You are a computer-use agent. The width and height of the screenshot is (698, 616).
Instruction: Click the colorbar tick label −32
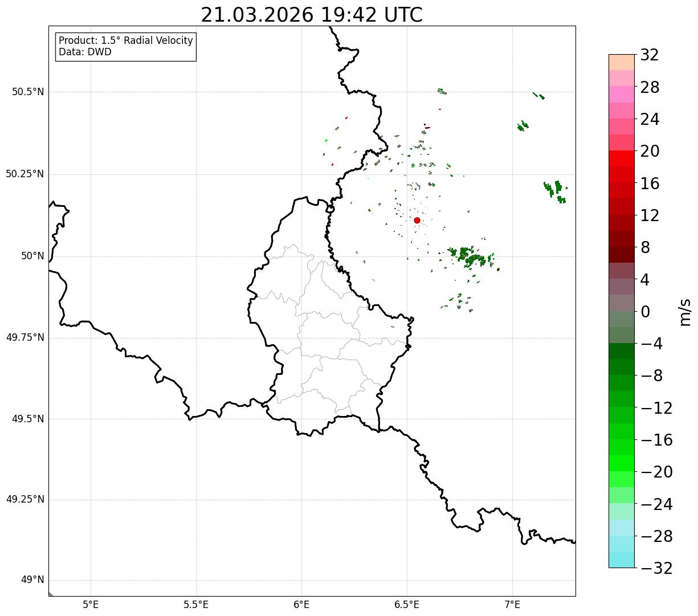(x=656, y=568)
